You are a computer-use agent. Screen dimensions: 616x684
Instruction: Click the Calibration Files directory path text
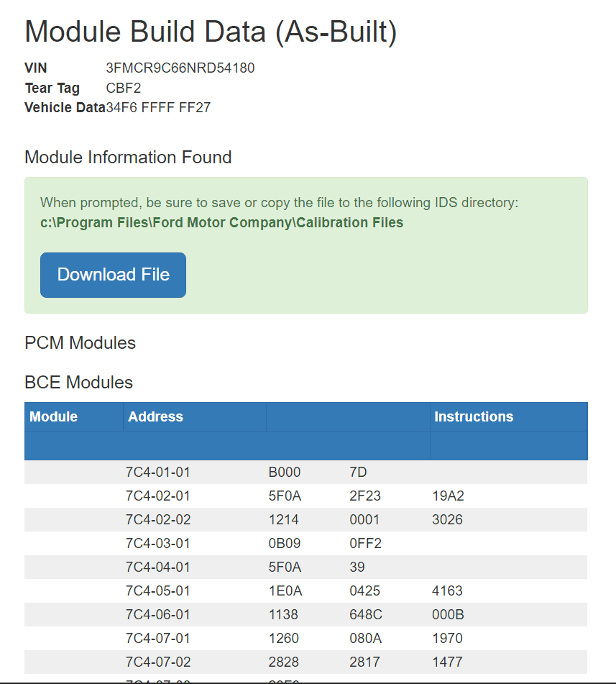(x=221, y=222)
